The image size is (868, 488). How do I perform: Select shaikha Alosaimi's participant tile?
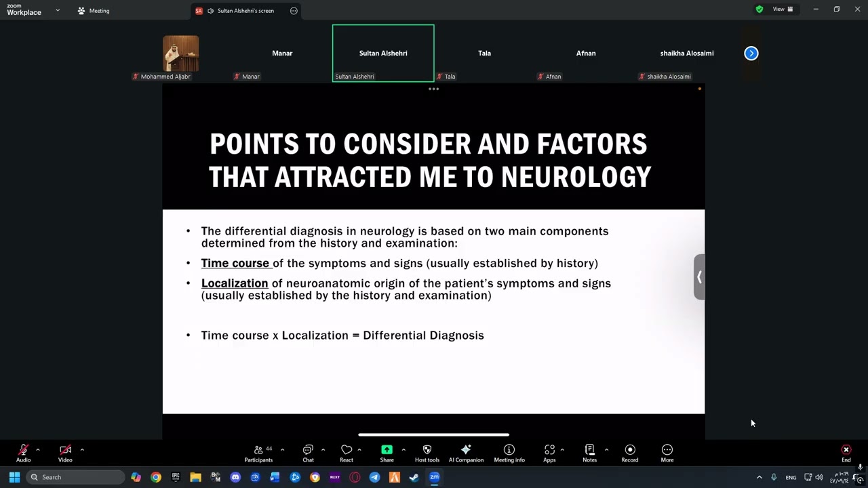687,53
